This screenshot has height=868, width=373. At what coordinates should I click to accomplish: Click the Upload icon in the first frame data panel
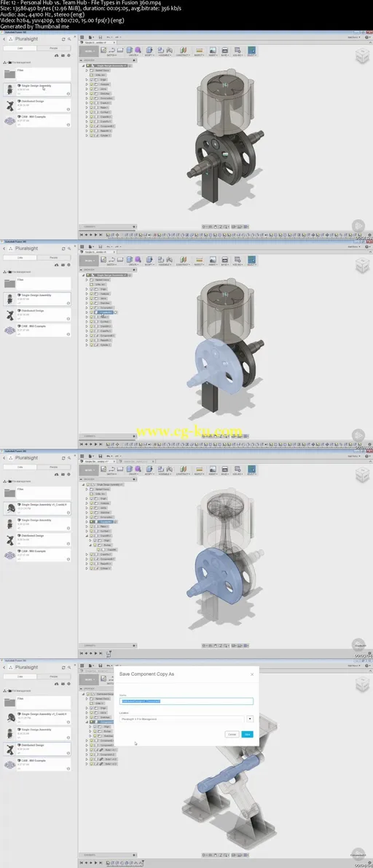point(56,55)
